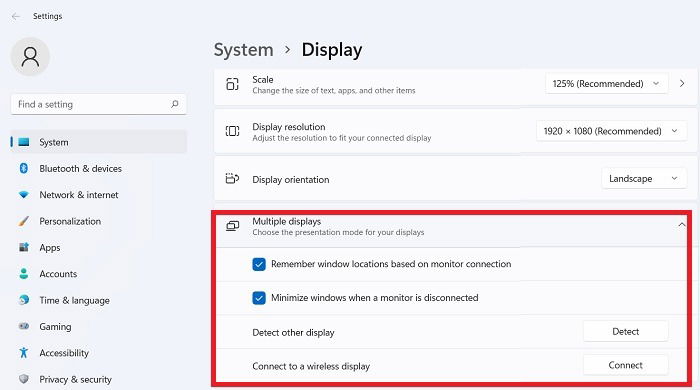The width and height of the screenshot is (700, 390).
Task: Uncheck Remember window locations checkbox
Action: point(259,264)
